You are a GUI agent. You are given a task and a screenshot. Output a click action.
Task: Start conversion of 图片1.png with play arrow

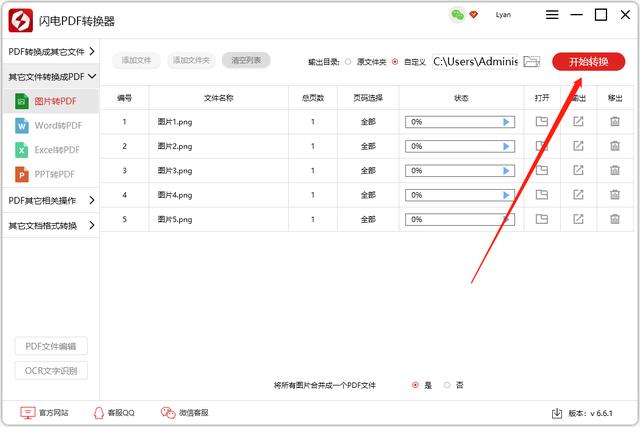tap(507, 122)
